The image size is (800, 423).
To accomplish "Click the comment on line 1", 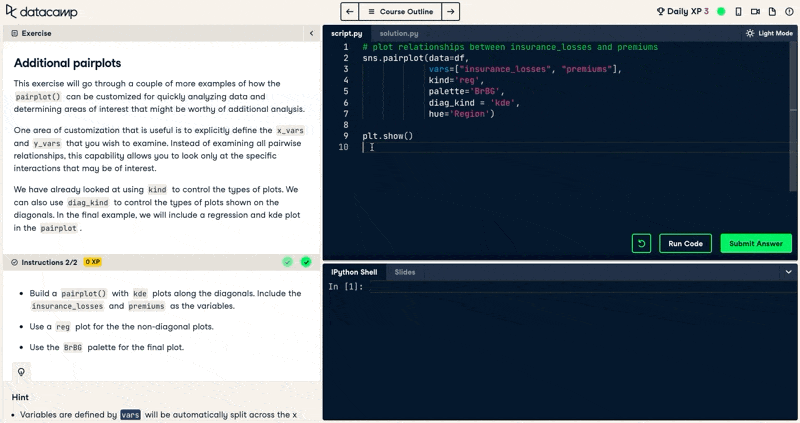I will tap(510, 47).
